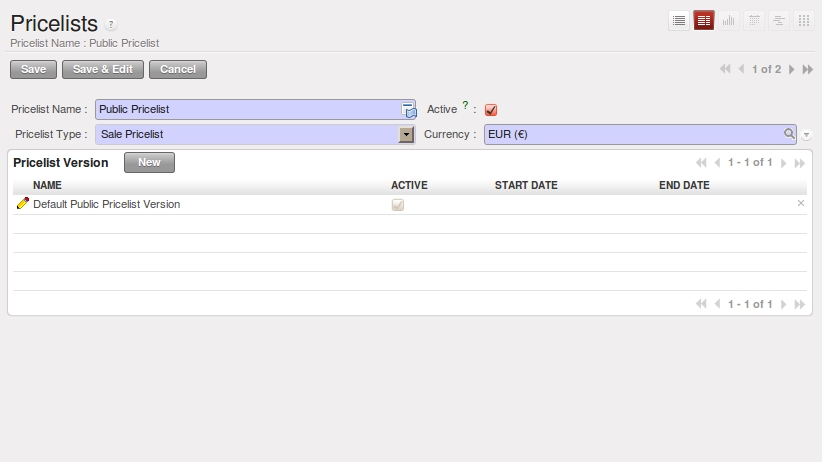Sort versions by Name column
This screenshot has width=822, height=462.
pyautogui.click(x=47, y=185)
